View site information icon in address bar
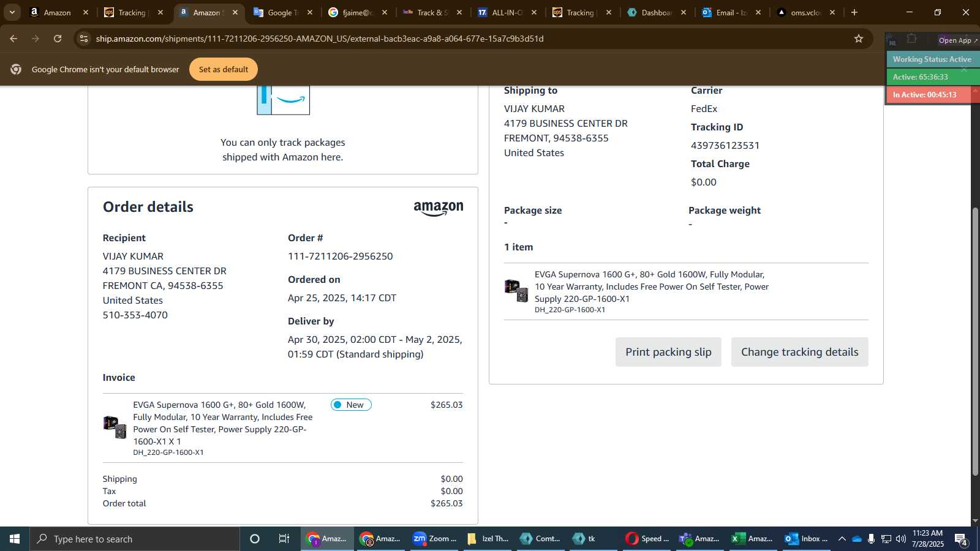Image resolution: width=980 pixels, height=551 pixels. click(84, 39)
